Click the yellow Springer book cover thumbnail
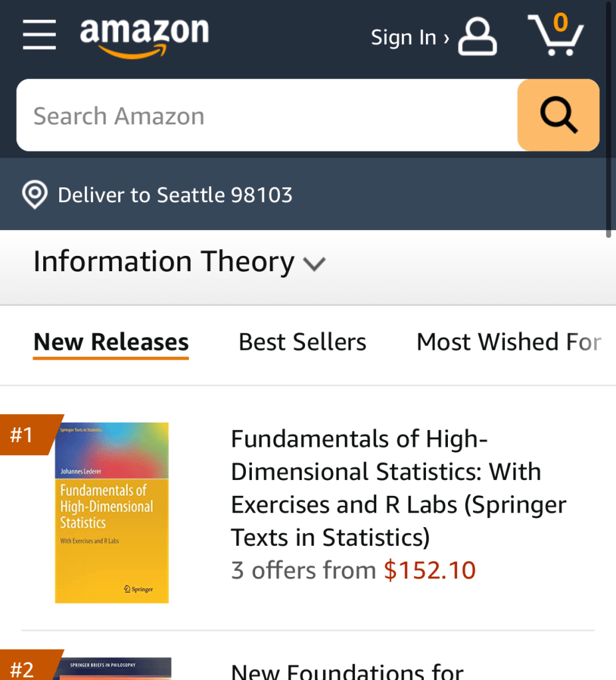Screen dimensions: 616x680 [x=112, y=512]
